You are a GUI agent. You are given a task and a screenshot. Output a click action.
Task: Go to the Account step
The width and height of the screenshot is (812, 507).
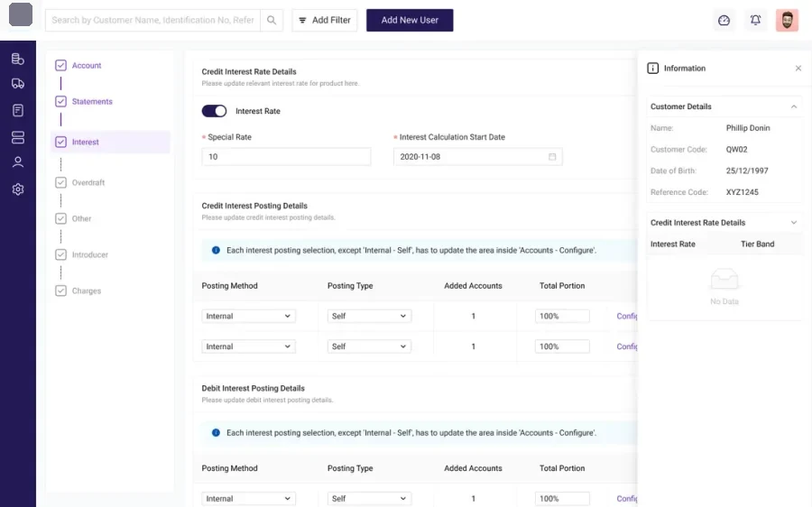pos(87,65)
